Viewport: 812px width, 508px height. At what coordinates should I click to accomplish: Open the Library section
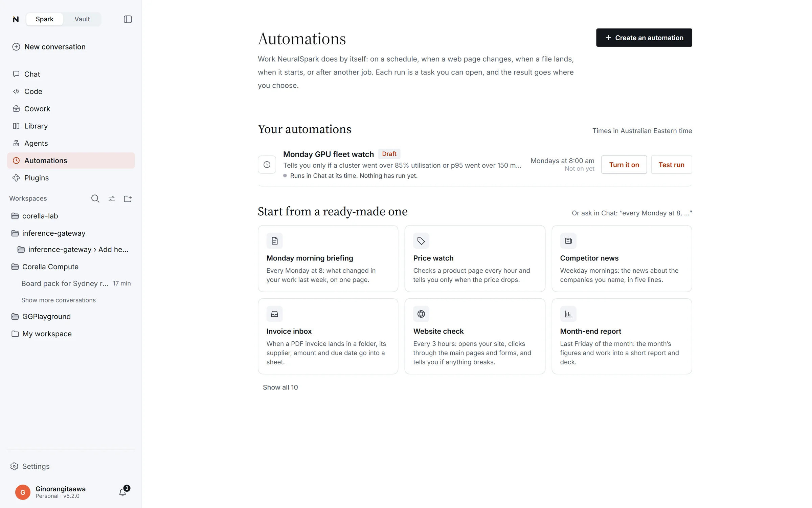tap(71, 126)
